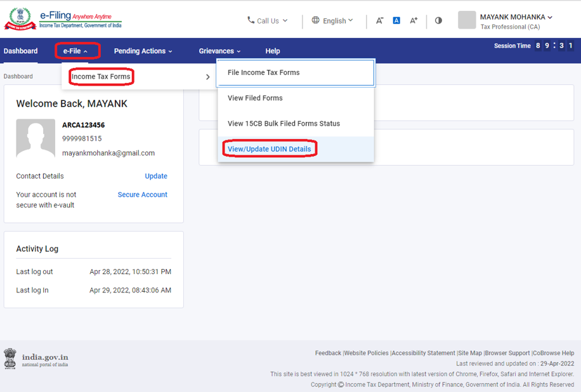
Task: Click the e-Filing portal logo
Action: pos(63,19)
